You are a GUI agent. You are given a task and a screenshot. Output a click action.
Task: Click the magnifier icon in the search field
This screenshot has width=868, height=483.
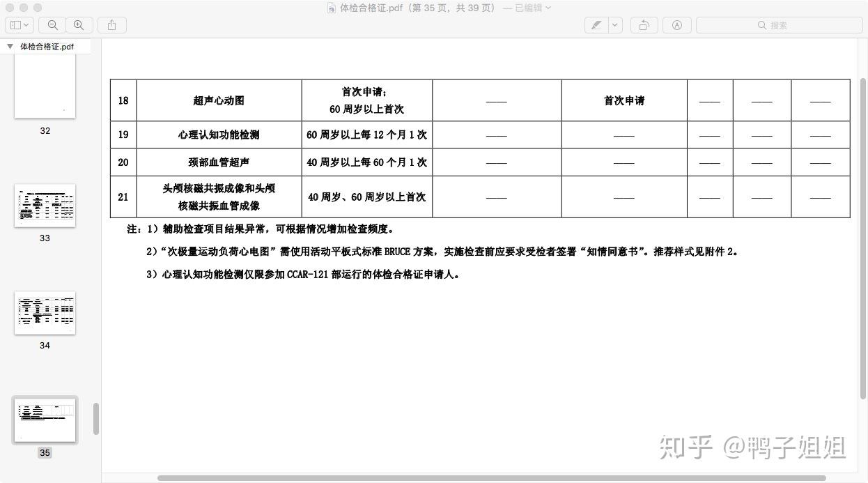pos(762,25)
